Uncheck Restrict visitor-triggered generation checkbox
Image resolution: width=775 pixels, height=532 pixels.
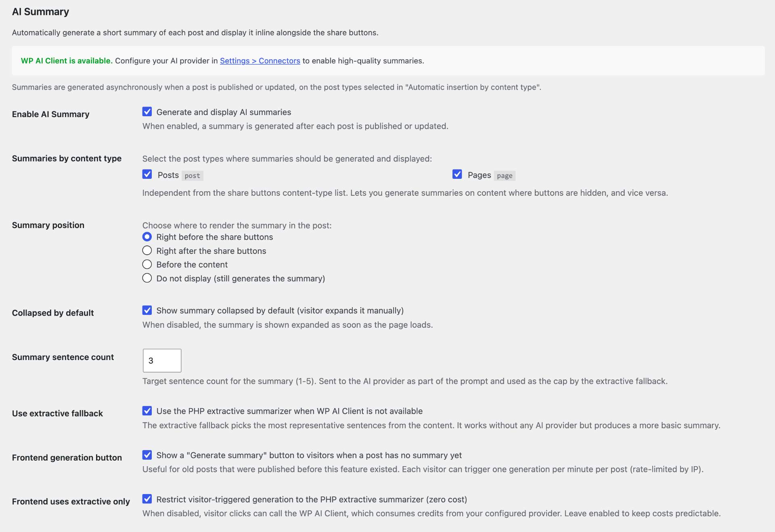point(147,499)
